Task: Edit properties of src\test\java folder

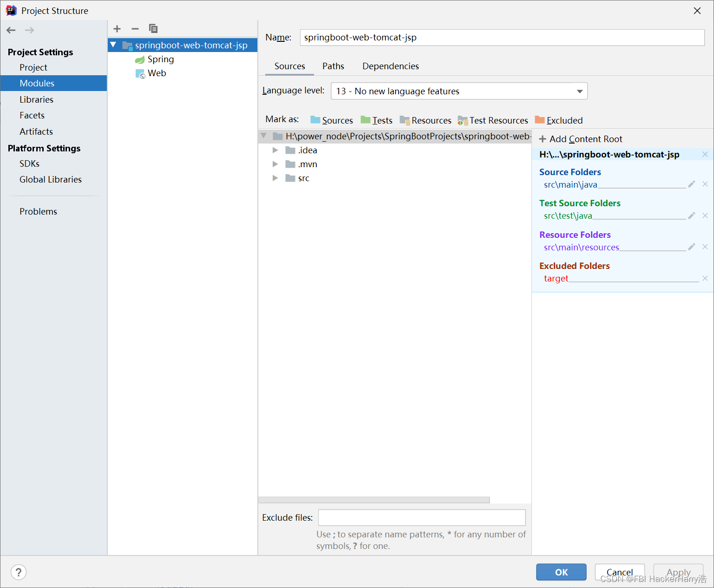Action: [692, 216]
